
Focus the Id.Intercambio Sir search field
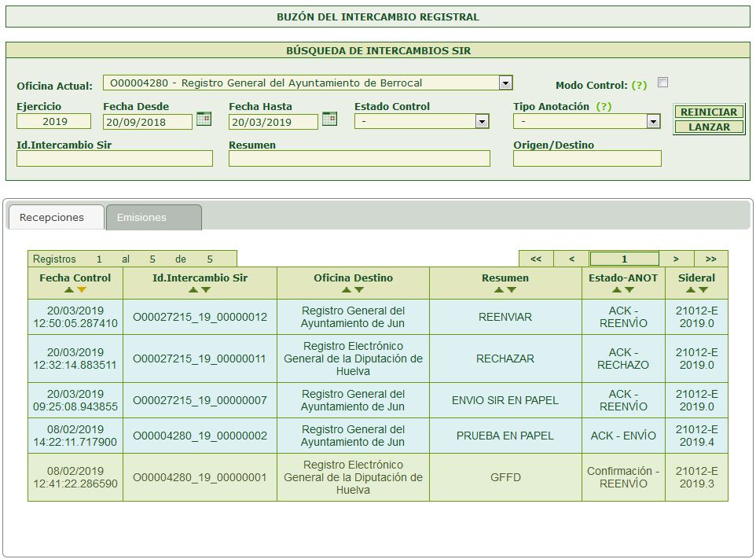pyautogui.click(x=115, y=159)
